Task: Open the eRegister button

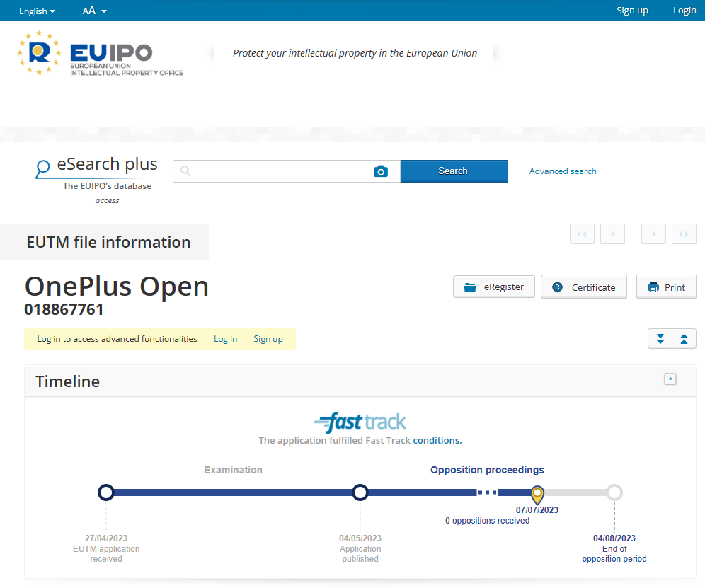Action: coord(494,287)
